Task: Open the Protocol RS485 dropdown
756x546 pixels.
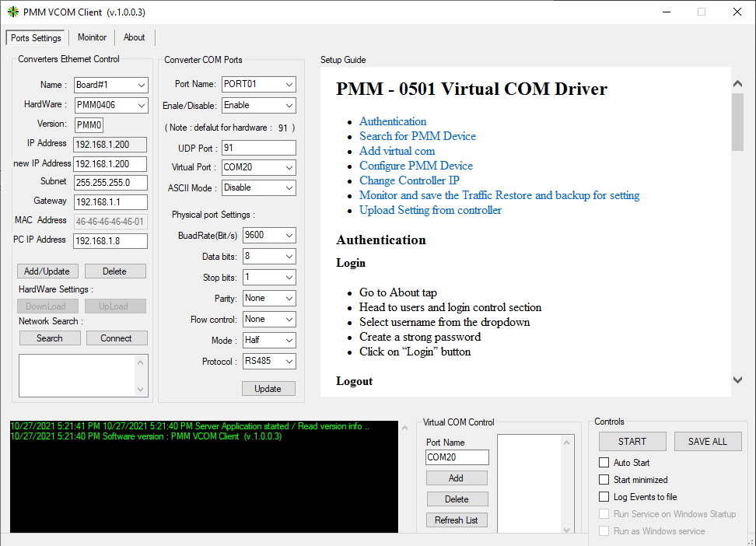Action: click(269, 361)
